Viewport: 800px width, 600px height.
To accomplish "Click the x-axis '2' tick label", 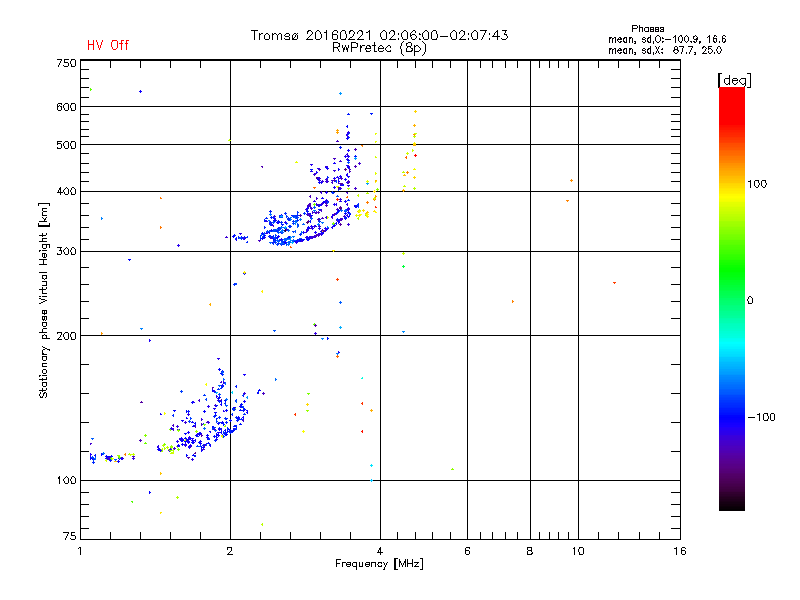I will pyautogui.click(x=230, y=551).
